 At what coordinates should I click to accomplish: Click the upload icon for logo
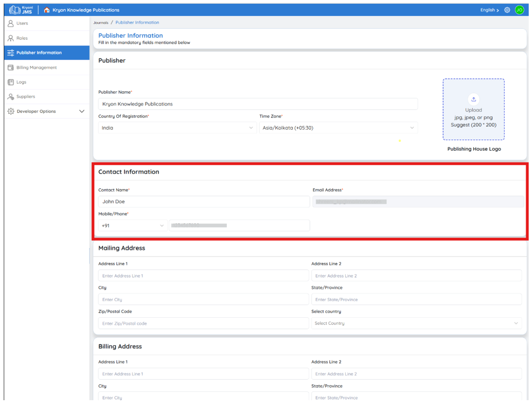point(473,99)
